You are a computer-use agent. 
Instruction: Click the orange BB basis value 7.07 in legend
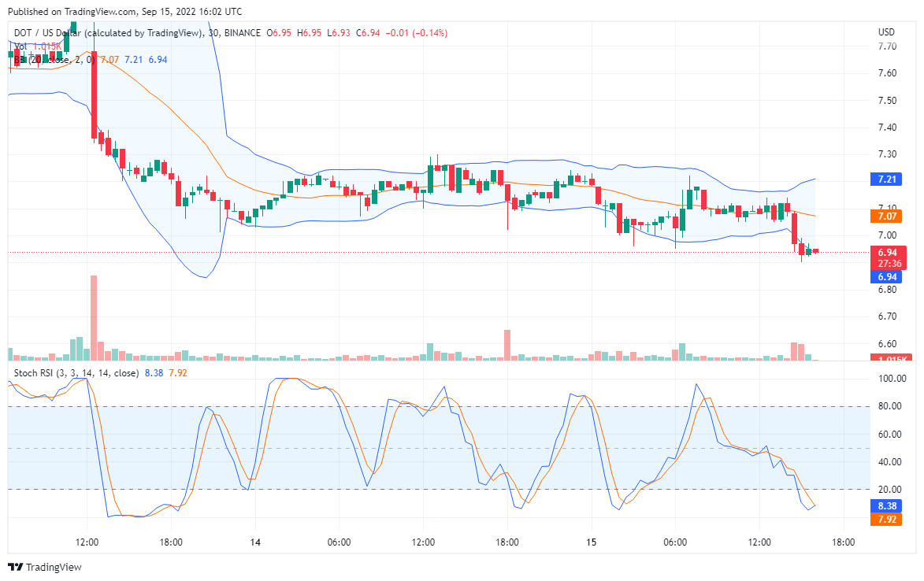pyautogui.click(x=109, y=60)
